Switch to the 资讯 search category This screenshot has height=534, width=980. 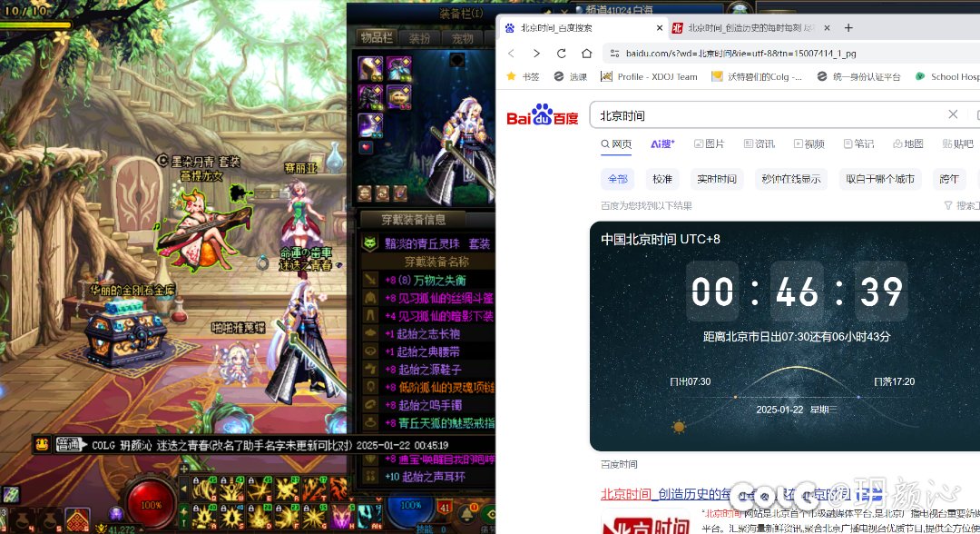click(x=759, y=143)
